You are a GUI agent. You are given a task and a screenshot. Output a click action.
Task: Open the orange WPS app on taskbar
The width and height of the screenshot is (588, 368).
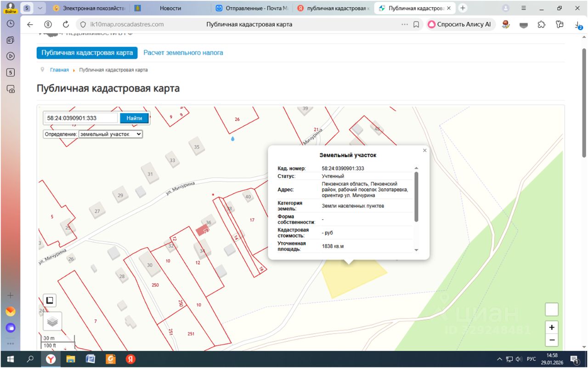point(110,359)
